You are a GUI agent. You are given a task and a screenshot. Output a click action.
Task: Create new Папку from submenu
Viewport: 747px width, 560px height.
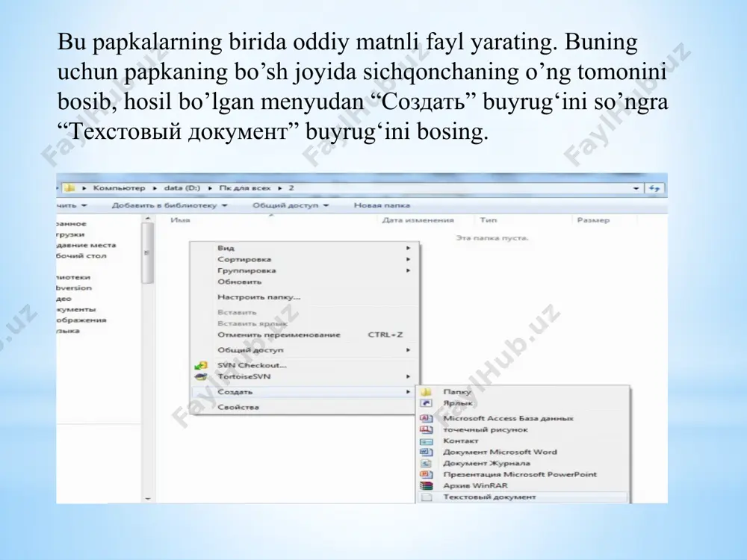(x=523, y=392)
